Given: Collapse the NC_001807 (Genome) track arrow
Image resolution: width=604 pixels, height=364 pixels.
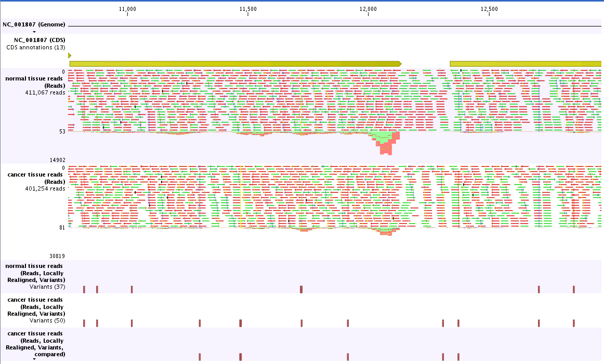Looking at the screenshot, I should click(x=34, y=32).
